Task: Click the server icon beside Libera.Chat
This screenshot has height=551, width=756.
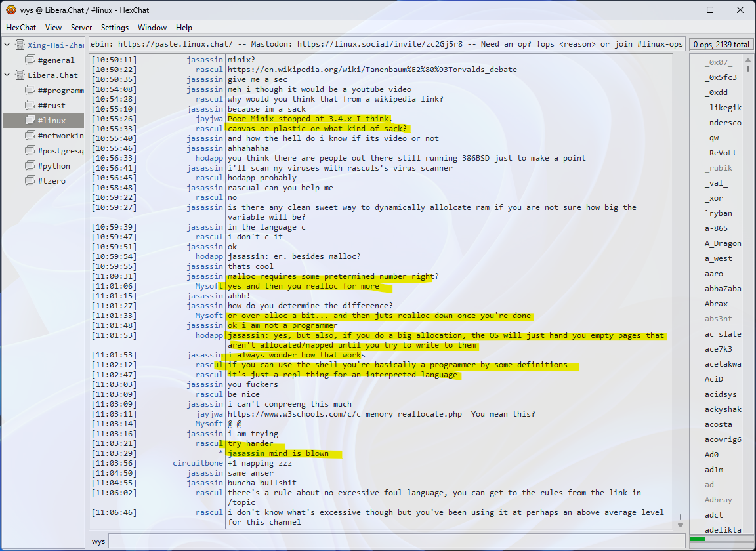Action: pos(20,75)
